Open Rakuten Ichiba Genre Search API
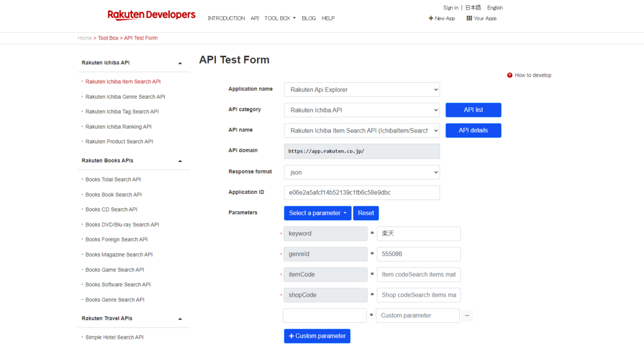644x349 pixels. point(125,97)
